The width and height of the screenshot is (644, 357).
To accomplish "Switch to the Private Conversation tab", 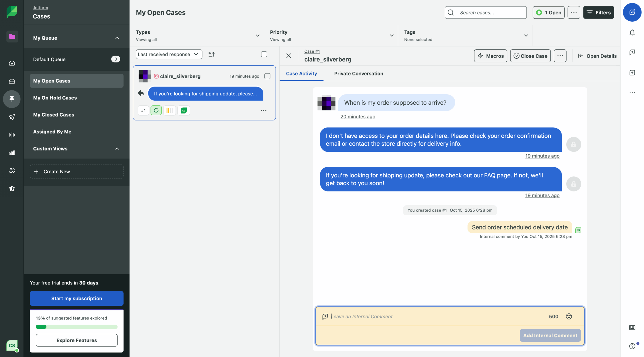I will pyautogui.click(x=358, y=73).
